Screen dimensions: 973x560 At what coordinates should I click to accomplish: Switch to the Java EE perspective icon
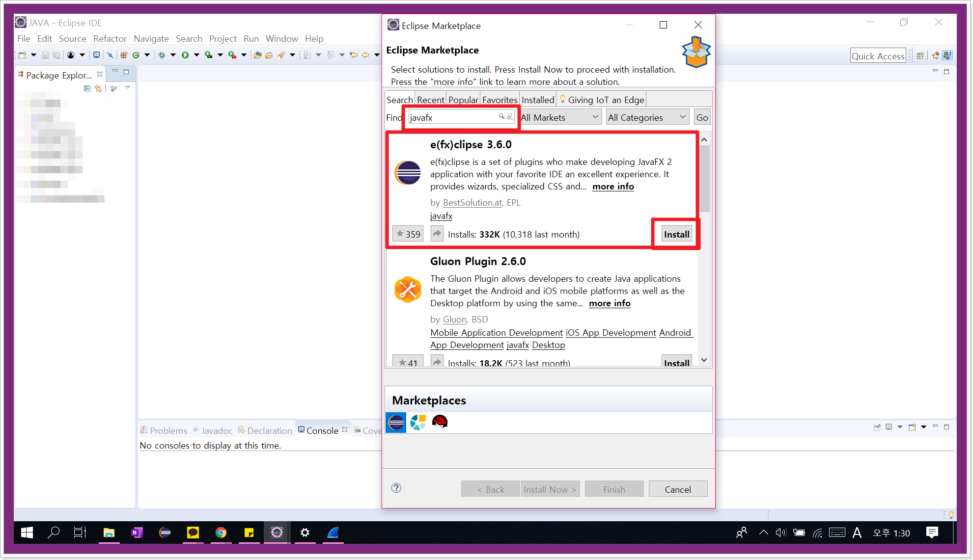936,55
